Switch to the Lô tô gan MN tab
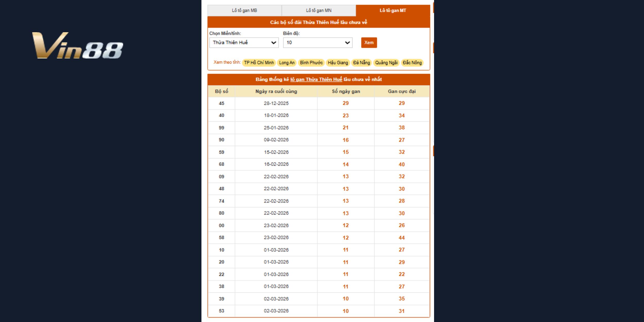 (x=319, y=11)
